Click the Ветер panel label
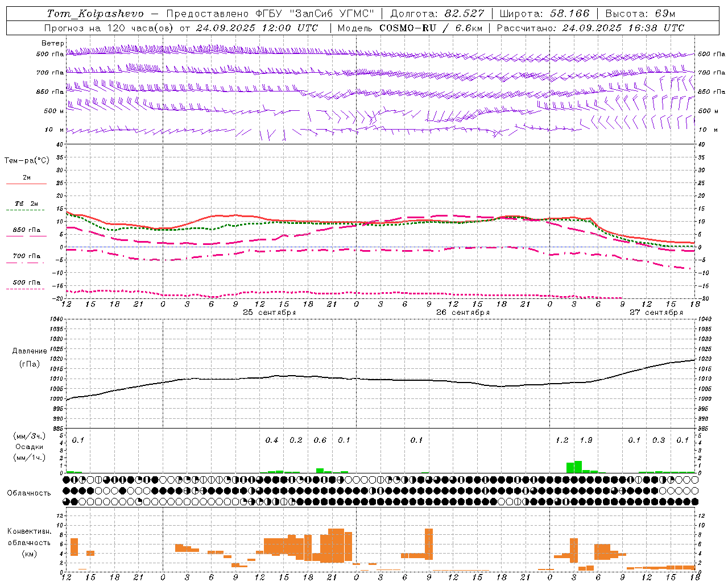Screen dimensions: 728x582 [x=53, y=43]
